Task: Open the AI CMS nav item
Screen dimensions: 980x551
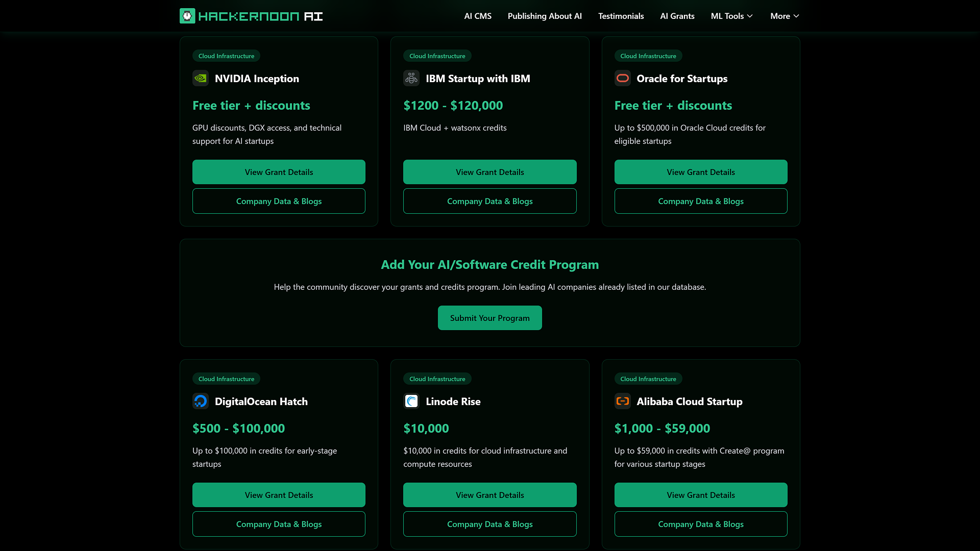Action: tap(478, 16)
